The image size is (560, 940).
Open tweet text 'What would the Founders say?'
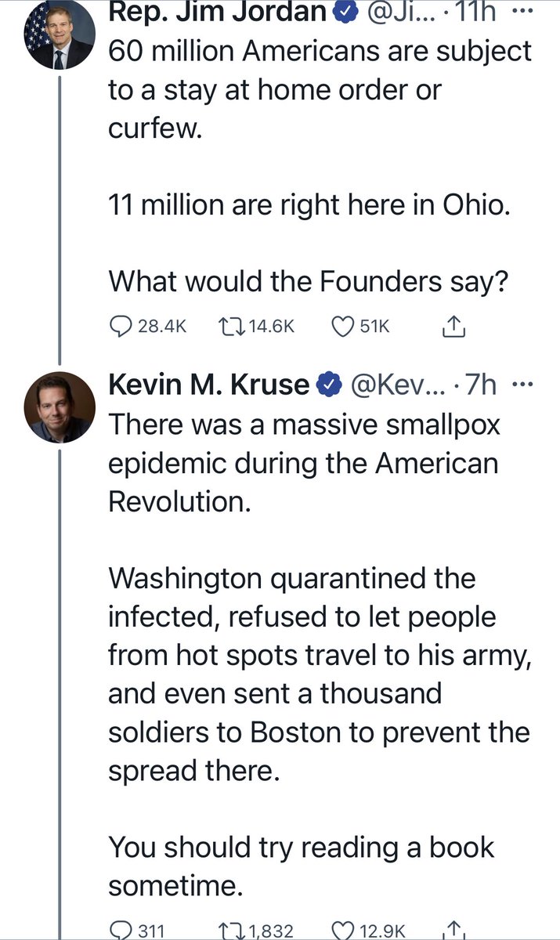click(x=309, y=281)
